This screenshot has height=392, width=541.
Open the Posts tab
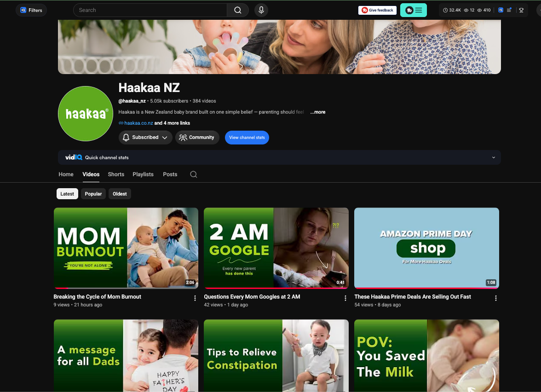(170, 174)
